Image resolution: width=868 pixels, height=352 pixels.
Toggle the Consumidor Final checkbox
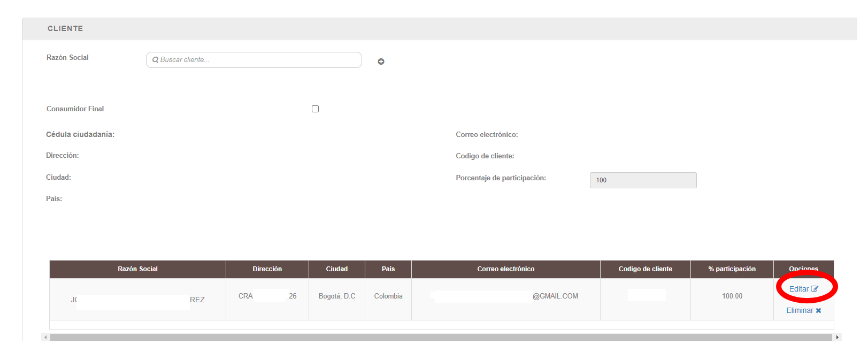pos(315,109)
